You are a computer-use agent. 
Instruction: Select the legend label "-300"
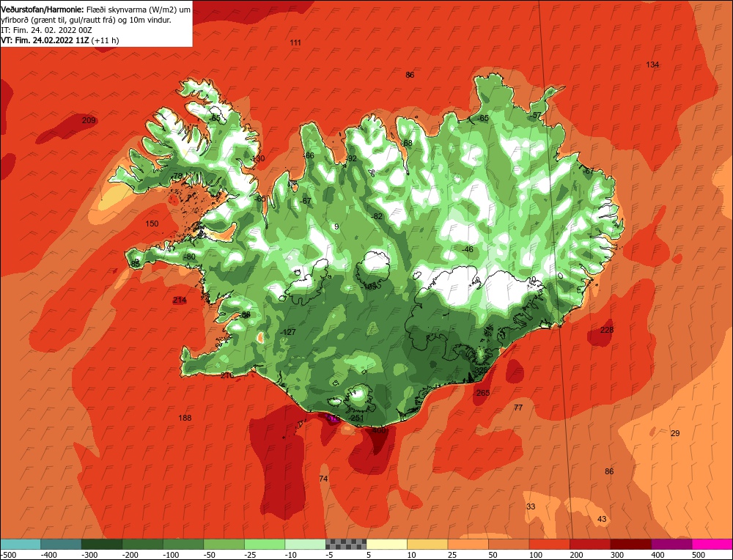click(89, 555)
